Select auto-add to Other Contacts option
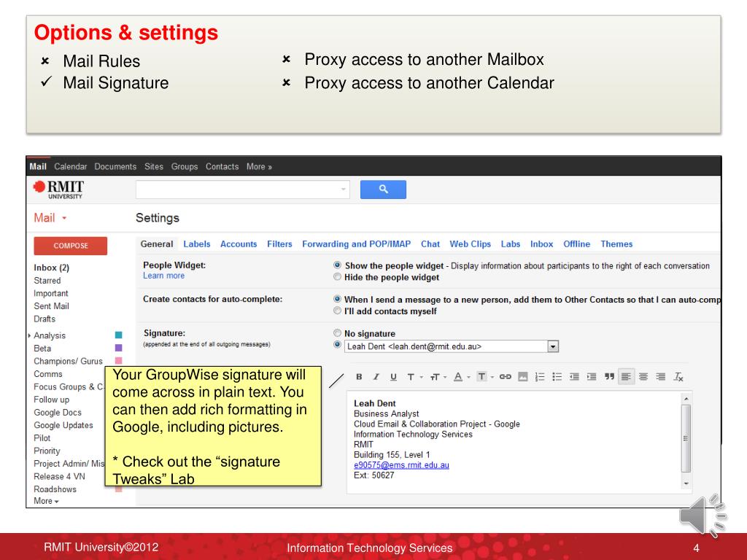Viewport: 747px width, 560px height. 337,299
